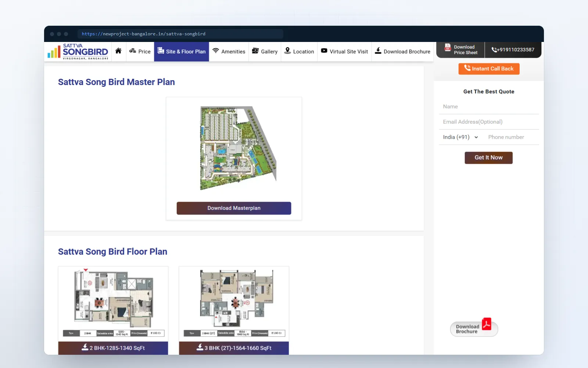The width and height of the screenshot is (588, 368).
Task: Click the Sattva Song Bird Master Plan heading
Action: tap(116, 82)
